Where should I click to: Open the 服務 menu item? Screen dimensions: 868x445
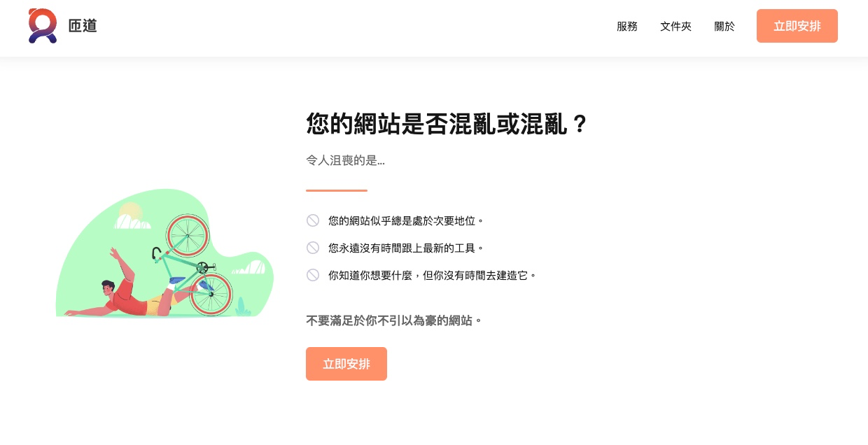(626, 27)
